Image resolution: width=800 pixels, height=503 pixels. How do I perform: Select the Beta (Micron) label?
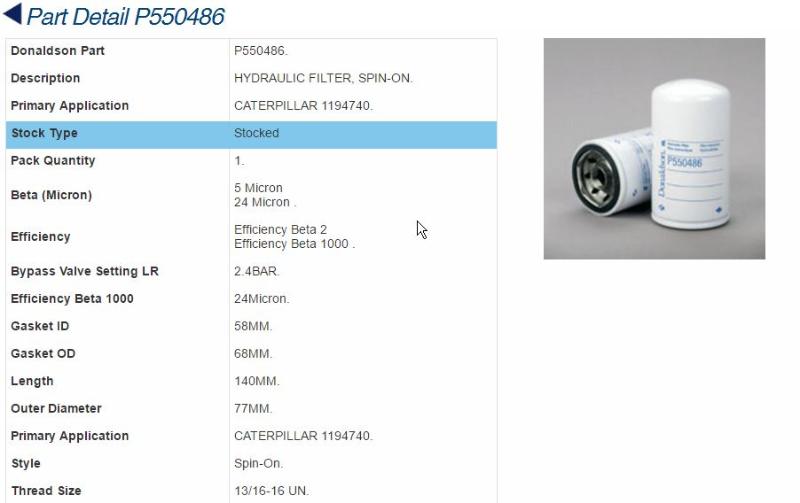[x=52, y=195]
